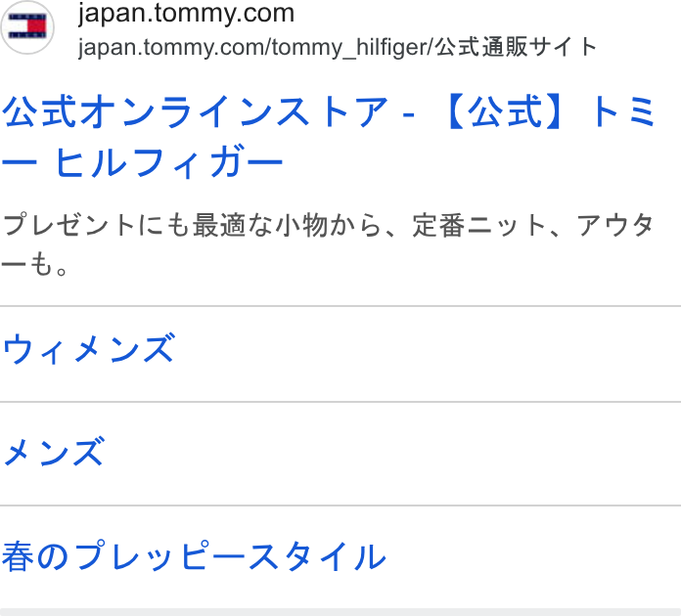Click the empty space in 春のプレッピースタイル row

coord(534,557)
